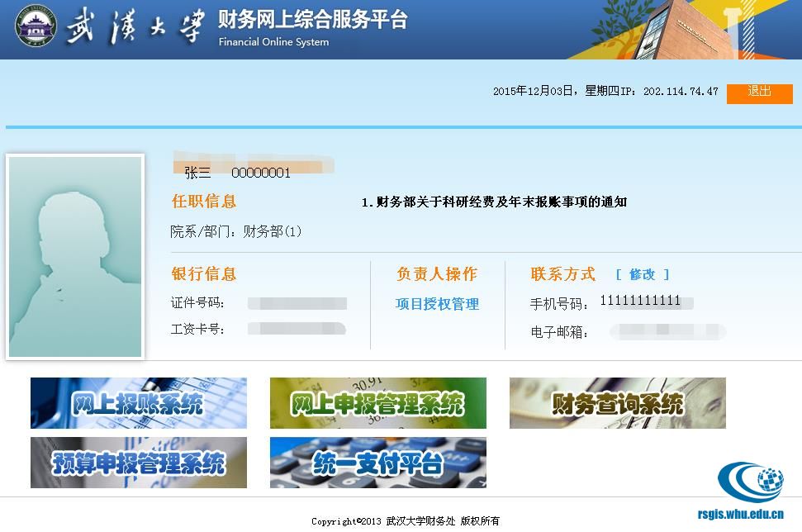
Task: Open the 网上申报管理系统 banner
Action: click(x=378, y=403)
